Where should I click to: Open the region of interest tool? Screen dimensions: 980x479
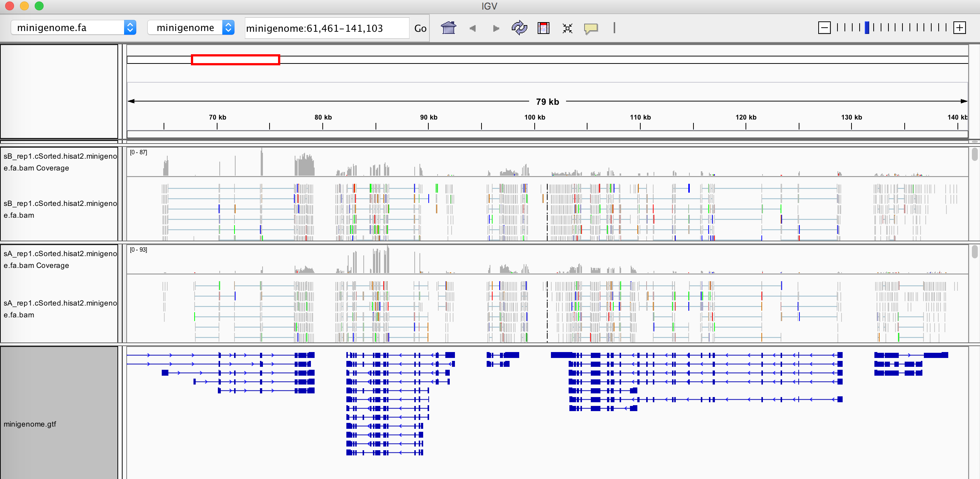coord(543,28)
